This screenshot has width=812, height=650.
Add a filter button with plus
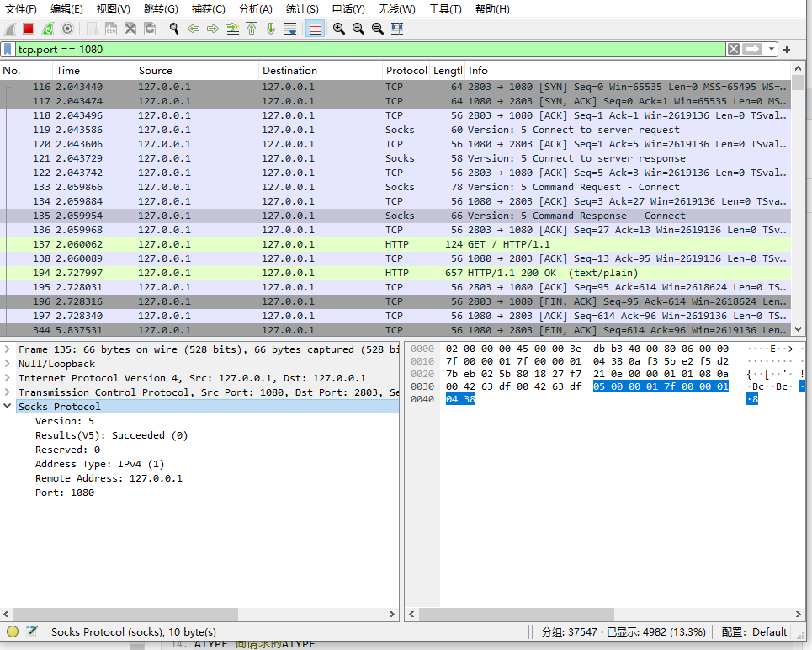click(787, 50)
